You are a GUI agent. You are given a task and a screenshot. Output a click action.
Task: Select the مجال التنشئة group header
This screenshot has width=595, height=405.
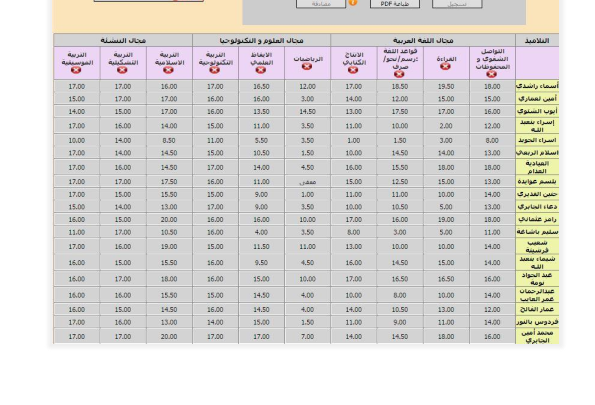(x=123, y=40)
